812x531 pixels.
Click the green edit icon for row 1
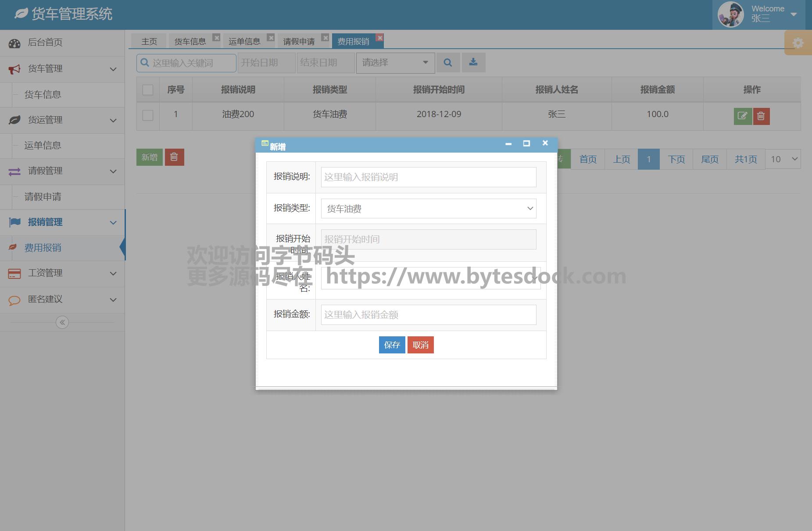click(x=742, y=116)
